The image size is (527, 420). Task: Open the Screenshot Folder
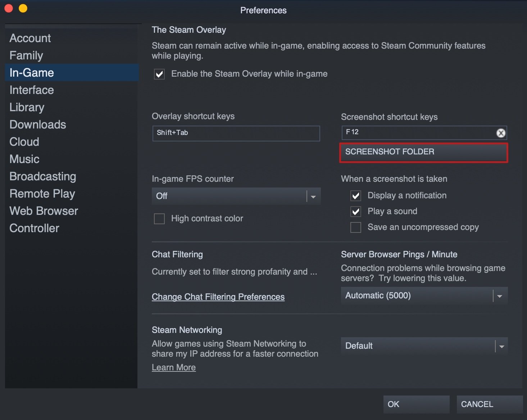click(x=423, y=153)
